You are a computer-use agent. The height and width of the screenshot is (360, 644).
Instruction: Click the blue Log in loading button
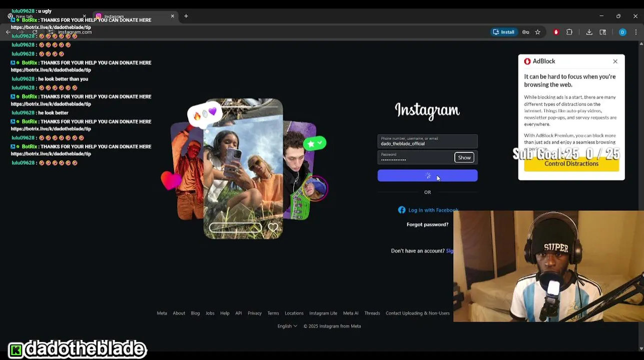click(x=427, y=175)
